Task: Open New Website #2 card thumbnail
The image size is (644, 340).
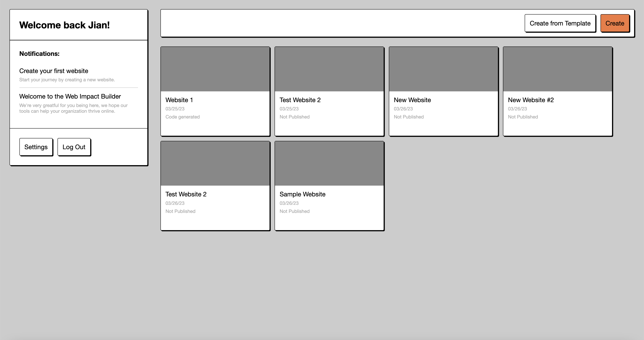Action: pos(557,69)
